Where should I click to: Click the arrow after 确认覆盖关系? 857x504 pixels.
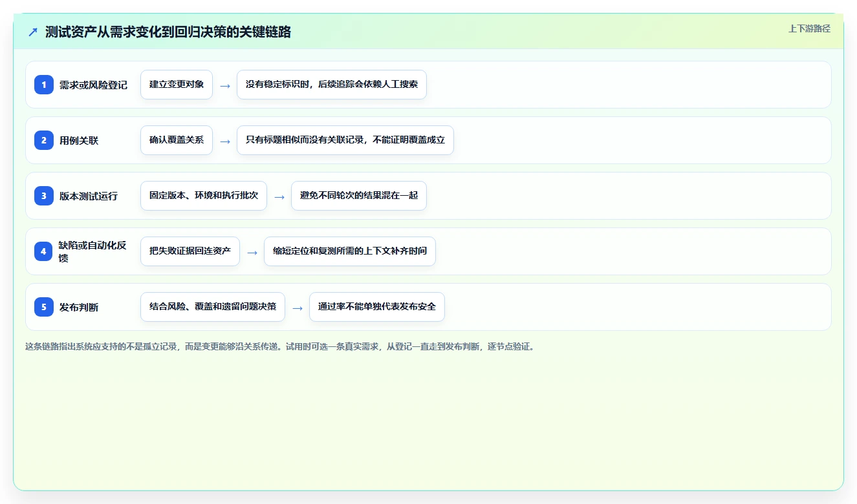coord(224,141)
